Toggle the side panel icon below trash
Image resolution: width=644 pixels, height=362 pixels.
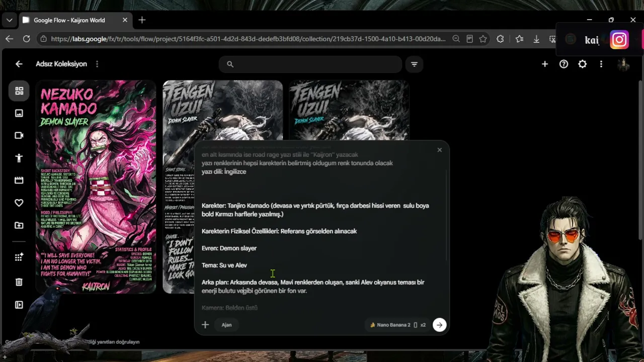pyautogui.click(x=19, y=305)
